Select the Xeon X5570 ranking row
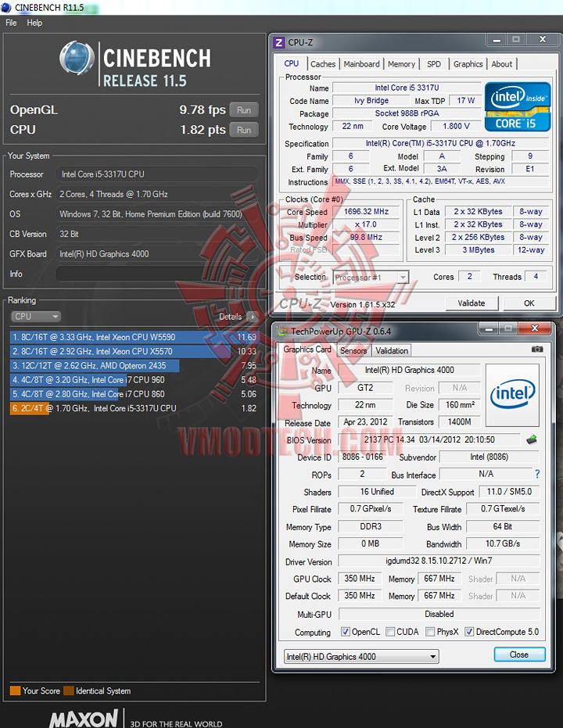The height and width of the screenshot is (728, 563). tap(134, 351)
